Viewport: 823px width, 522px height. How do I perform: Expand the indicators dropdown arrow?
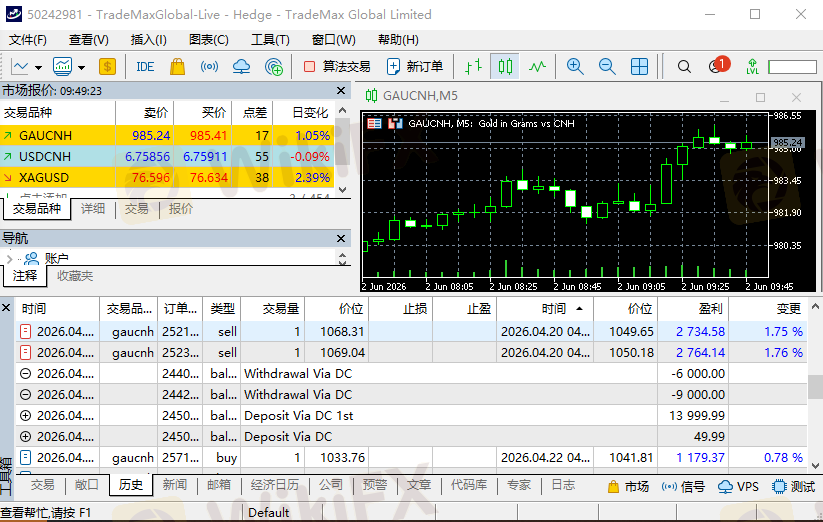tap(81, 67)
